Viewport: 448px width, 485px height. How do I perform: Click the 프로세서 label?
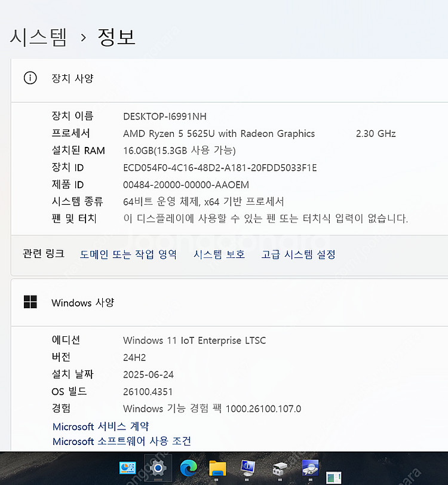tap(70, 133)
